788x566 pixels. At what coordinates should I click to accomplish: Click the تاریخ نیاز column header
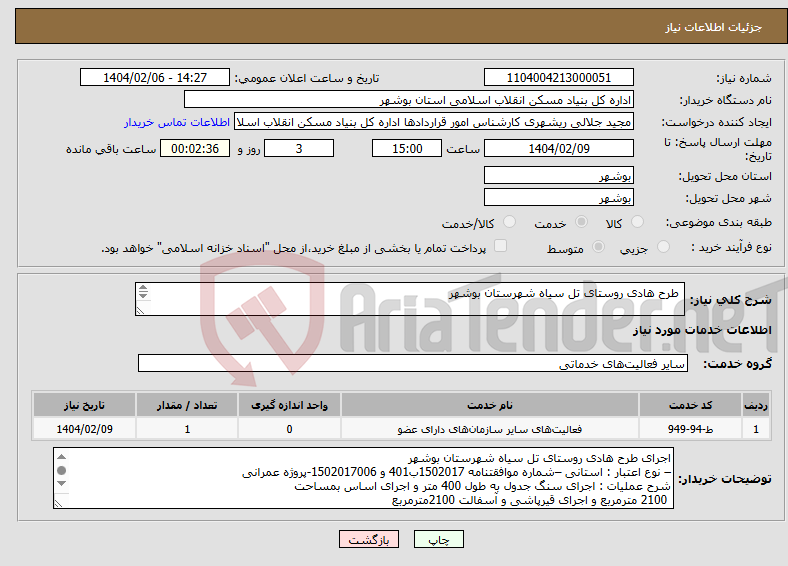(84, 405)
